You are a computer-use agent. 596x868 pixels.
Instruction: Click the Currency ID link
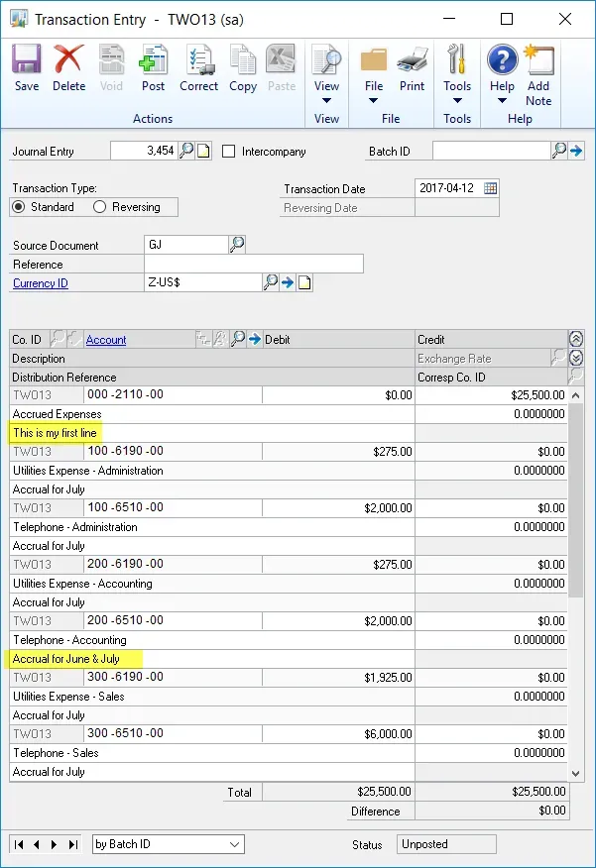[41, 283]
